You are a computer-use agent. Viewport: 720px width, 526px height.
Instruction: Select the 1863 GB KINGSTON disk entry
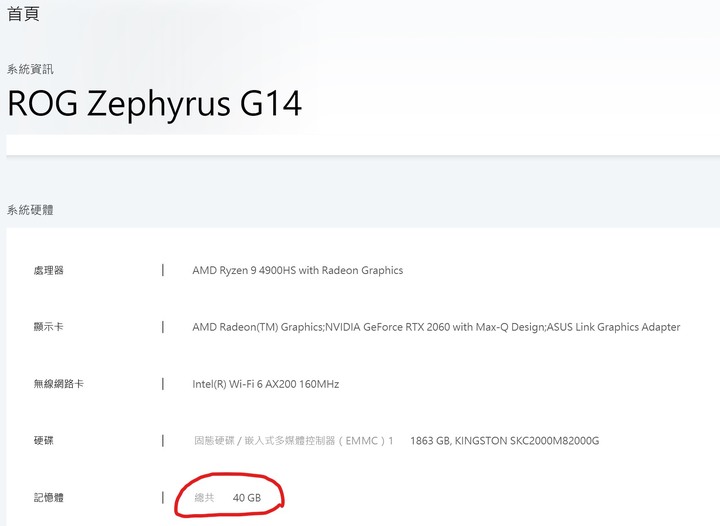(505, 441)
